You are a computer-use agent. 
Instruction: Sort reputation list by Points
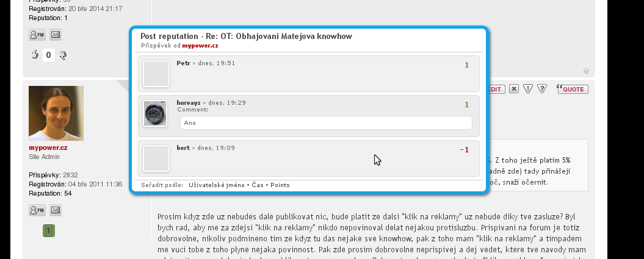point(280,185)
